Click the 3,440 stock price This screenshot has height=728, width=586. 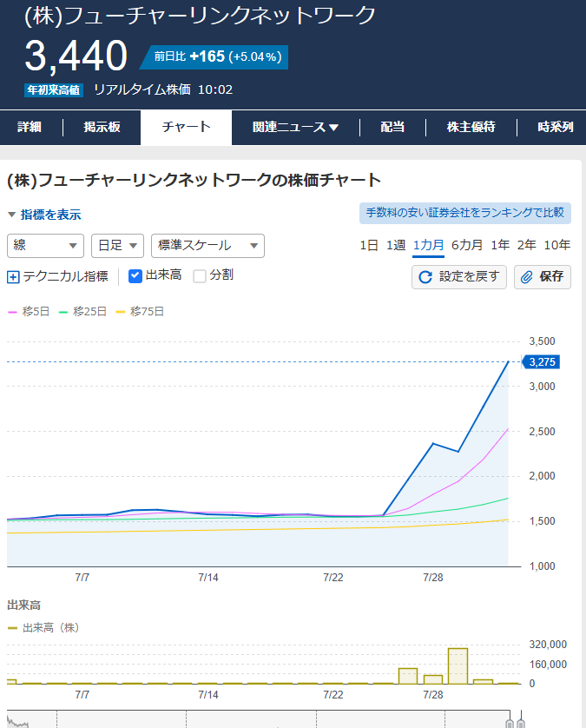[76, 56]
